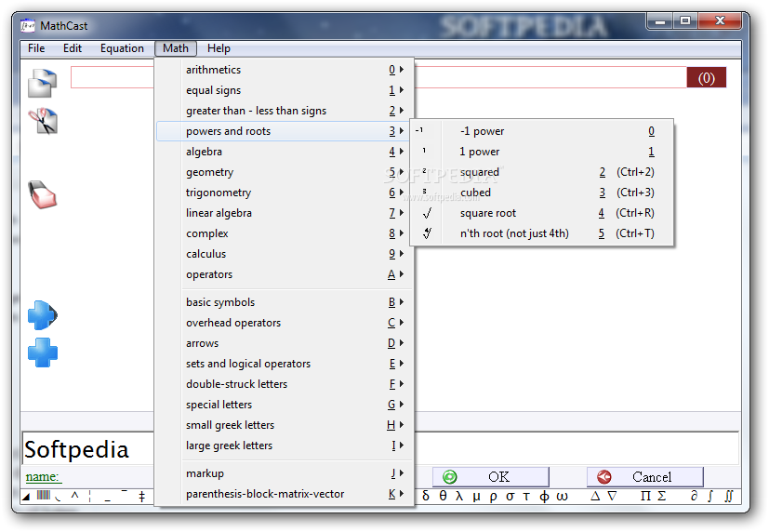
Task: Open the Edit menu
Action: click(73, 48)
